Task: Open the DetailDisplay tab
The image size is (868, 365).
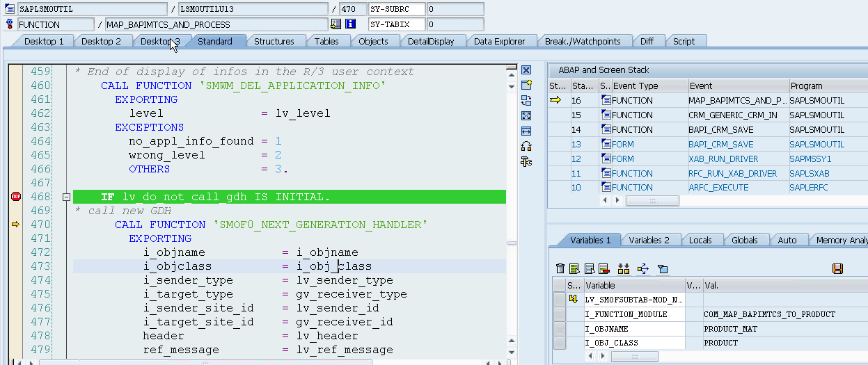Action: click(431, 41)
